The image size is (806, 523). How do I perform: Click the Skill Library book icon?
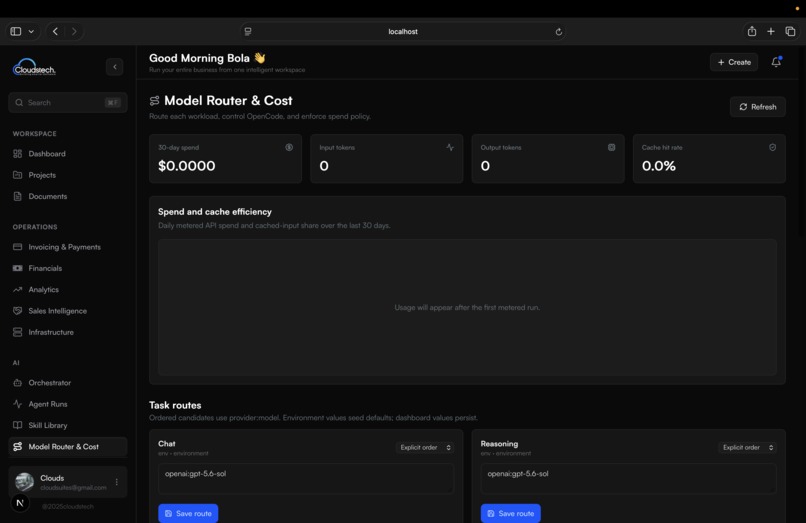coord(17,425)
